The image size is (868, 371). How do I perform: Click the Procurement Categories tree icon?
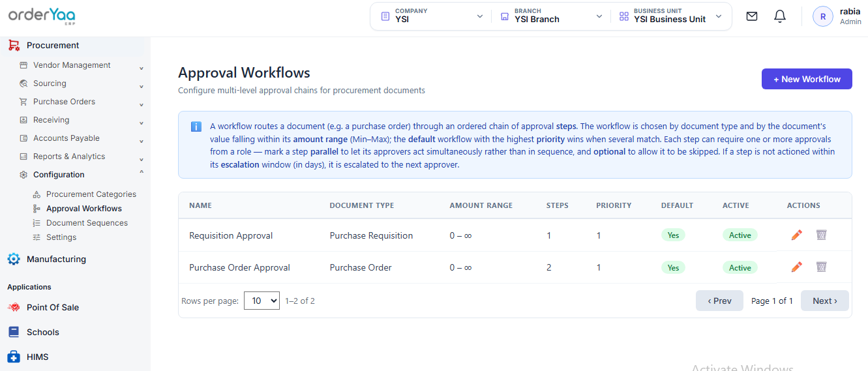point(37,194)
